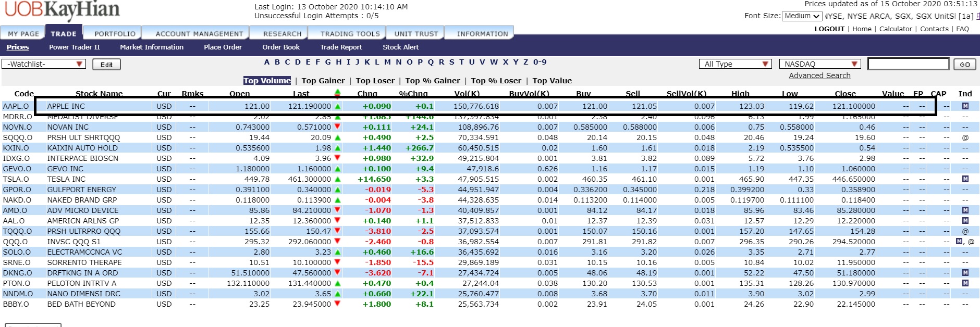Open the Stock Alert page
Screen dimensions: 980x327
pyautogui.click(x=400, y=47)
